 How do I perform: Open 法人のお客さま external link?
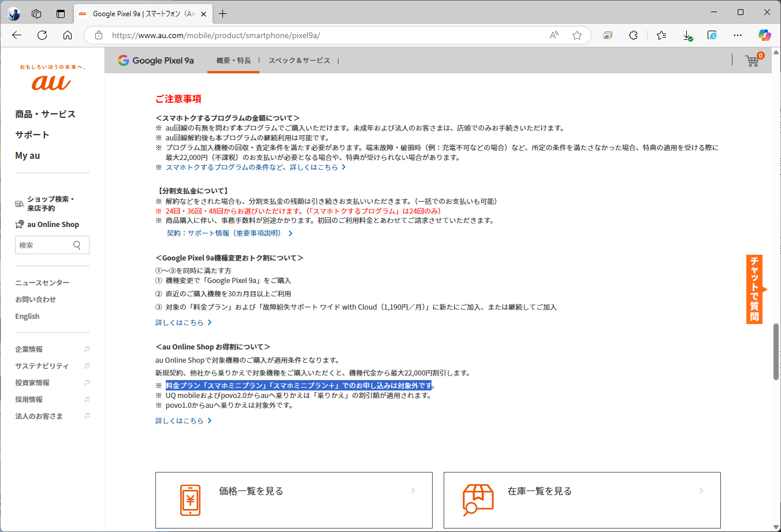(52, 416)
